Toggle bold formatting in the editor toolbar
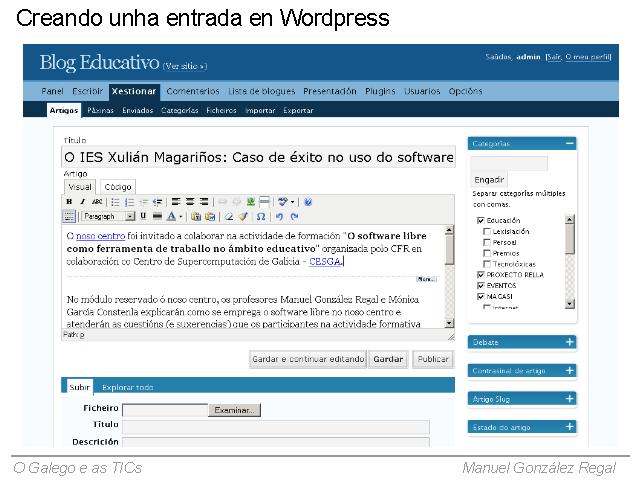Screen dimensions: 640x480 [70, 201]
